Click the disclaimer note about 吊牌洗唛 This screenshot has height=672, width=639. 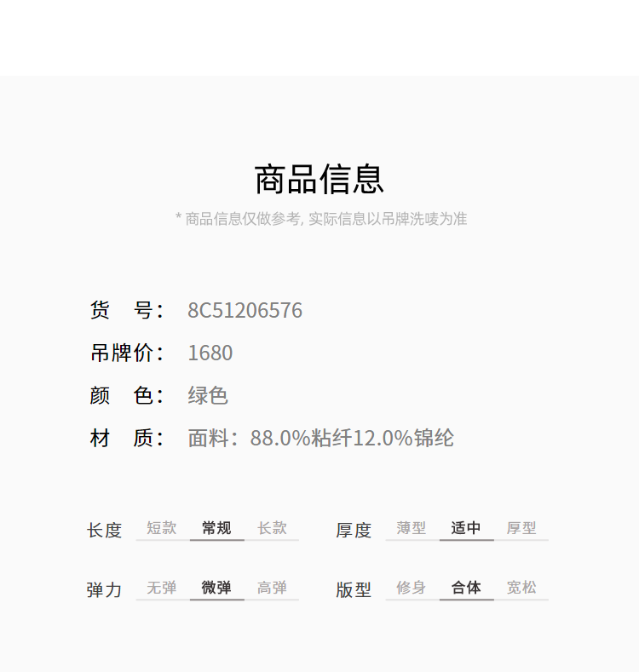click(321, 219)
